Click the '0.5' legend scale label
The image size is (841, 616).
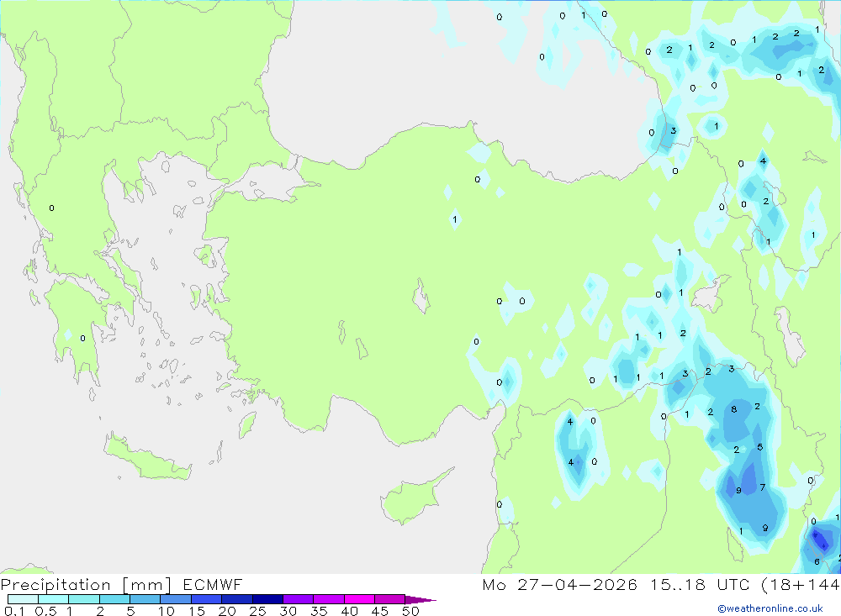click(46, 611)
